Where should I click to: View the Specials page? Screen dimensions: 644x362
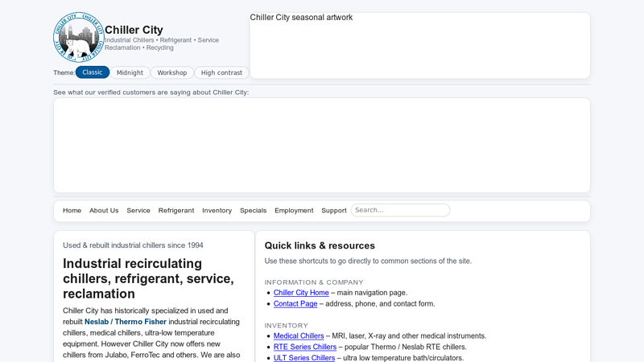click(253, 211)
